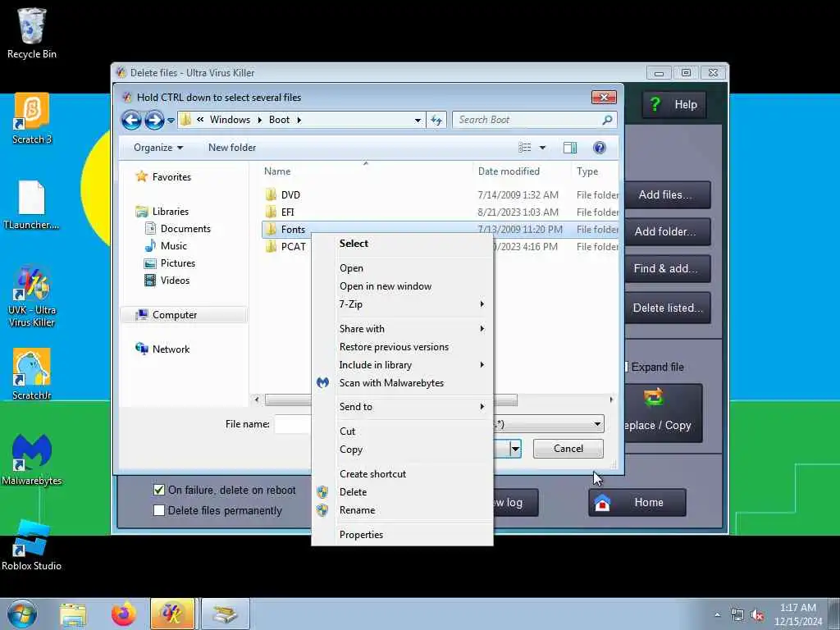840x630 pixels.
Task: Show hidden system tray icons
Action: pyautogui.click(x=717, y=615)
